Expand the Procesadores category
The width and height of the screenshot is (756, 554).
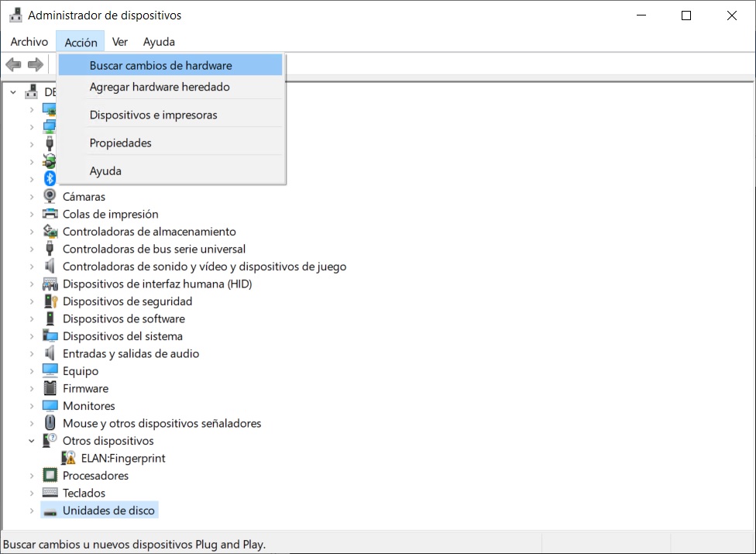point(32,476)
